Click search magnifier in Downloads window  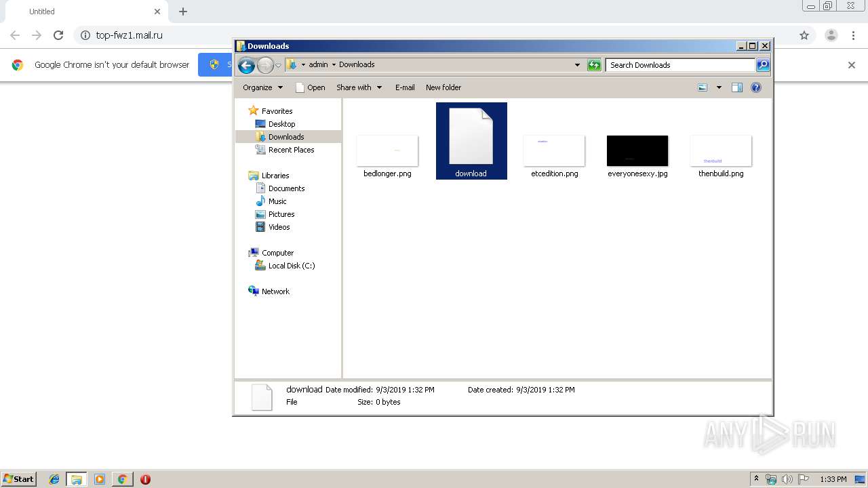(x=763, y=65)
